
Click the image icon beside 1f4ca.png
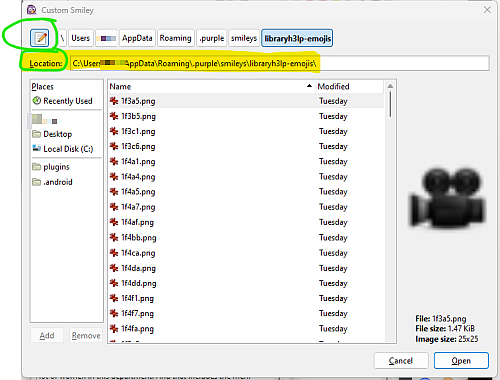[114, 253]
